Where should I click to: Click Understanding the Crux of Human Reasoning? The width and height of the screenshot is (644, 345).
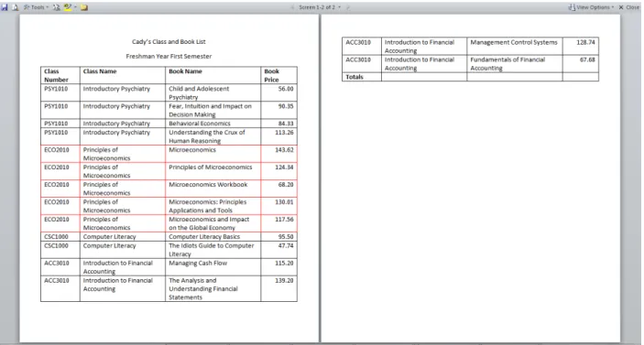click(213, 136)
